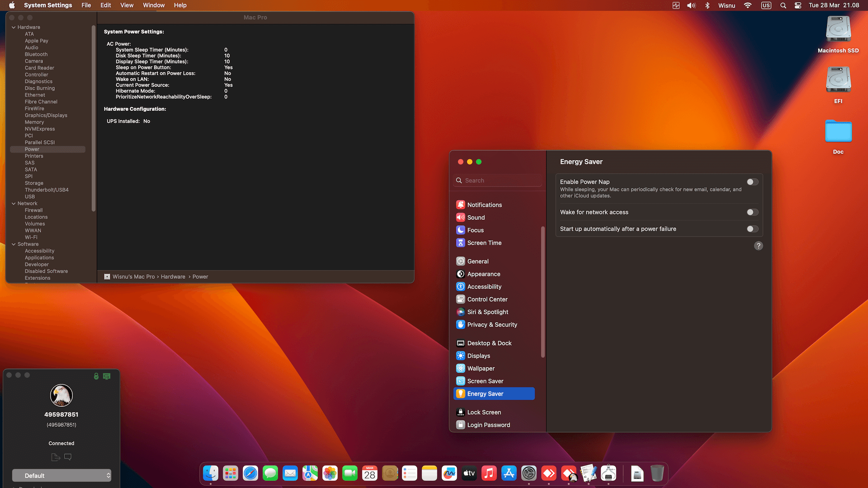Click the Search field in System Settings

pos(497,180)
